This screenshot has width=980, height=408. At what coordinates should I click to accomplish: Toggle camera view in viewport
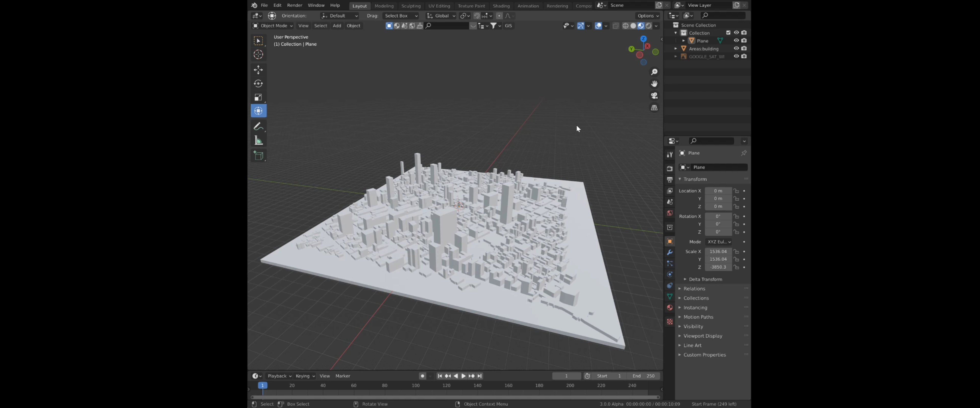click(654, 95)
